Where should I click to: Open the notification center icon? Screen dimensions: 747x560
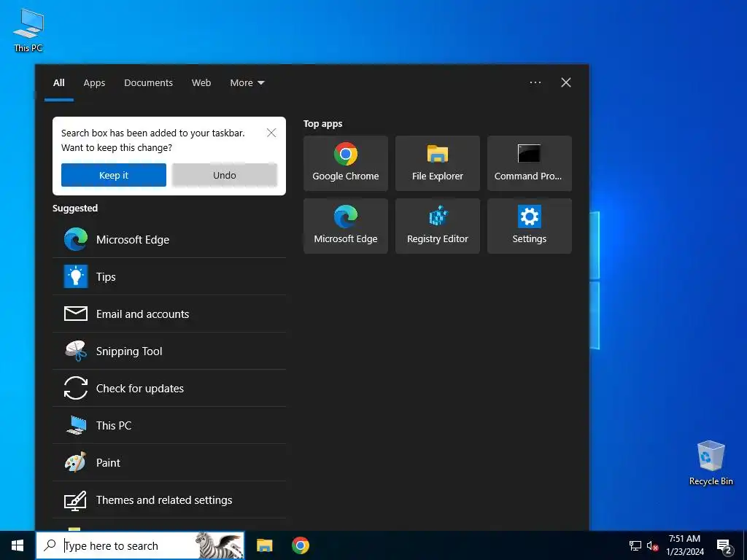coord(724,546)
